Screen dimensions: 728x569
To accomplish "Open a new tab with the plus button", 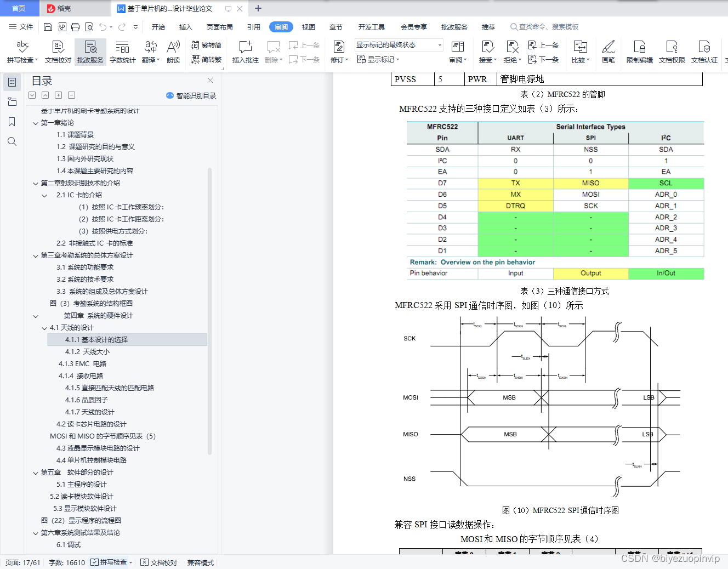I will coord(258,8).
